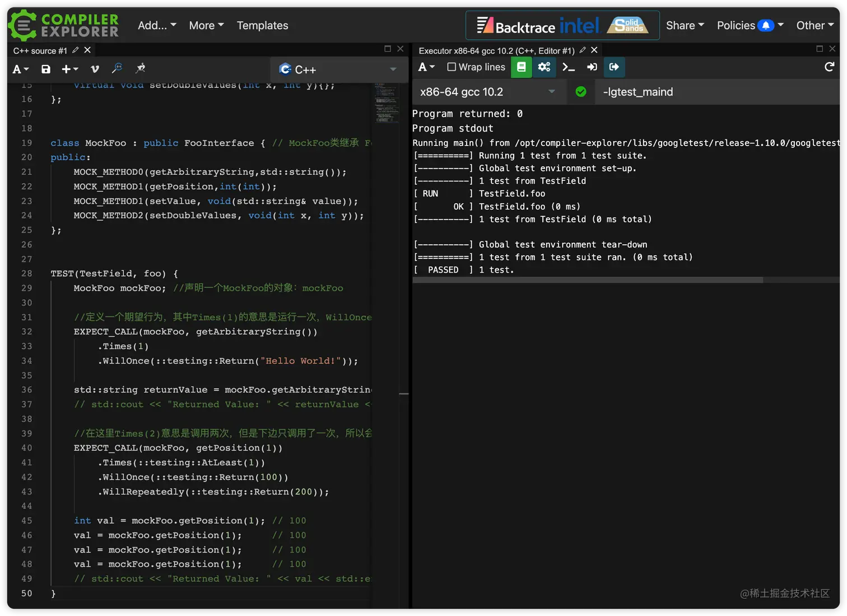Click the Backtrace sponsor logo

coord(516,26)
